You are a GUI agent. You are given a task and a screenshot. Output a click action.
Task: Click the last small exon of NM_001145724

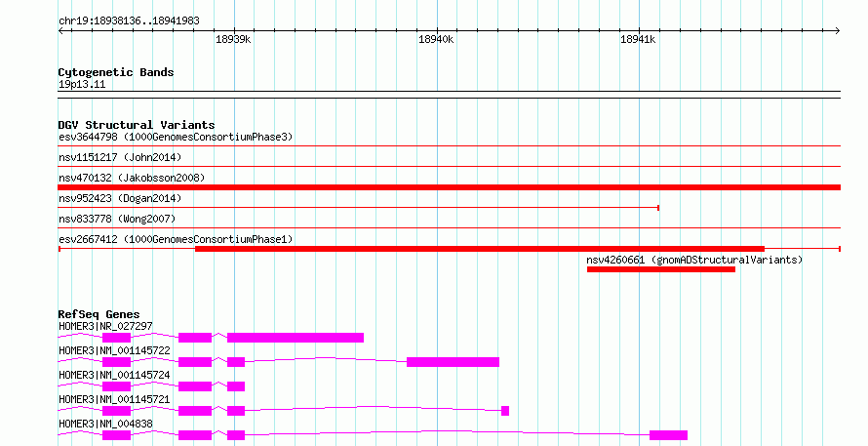(x=236, y=386)
